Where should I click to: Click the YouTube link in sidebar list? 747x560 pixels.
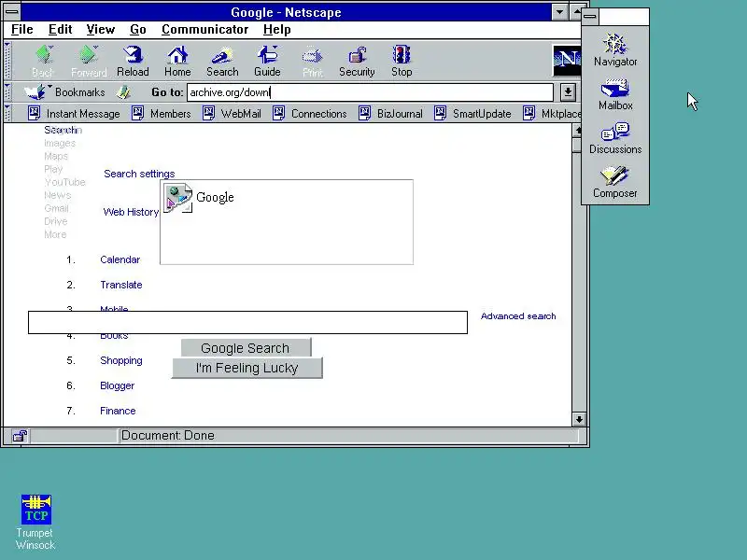coord(64,182)
